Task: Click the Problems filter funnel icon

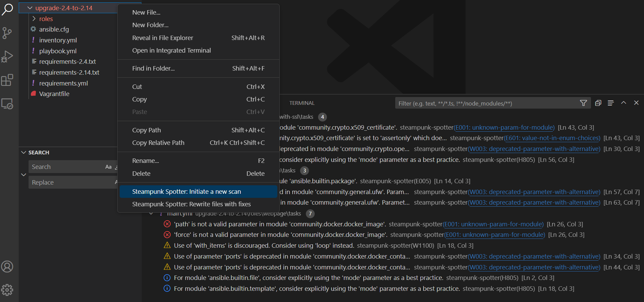Action: coord(583,103)
